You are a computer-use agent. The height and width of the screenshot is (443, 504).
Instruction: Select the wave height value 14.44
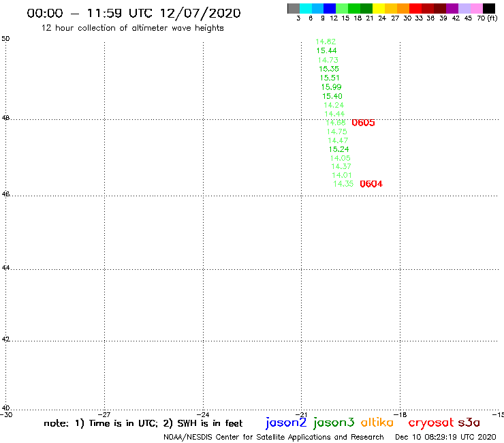[x=334, y=114]
